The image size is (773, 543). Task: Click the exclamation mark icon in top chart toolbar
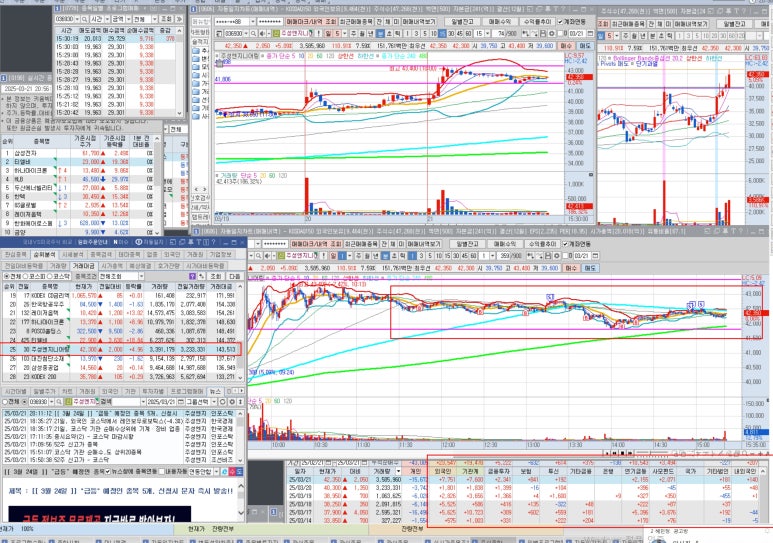click(x=318, y=34)
